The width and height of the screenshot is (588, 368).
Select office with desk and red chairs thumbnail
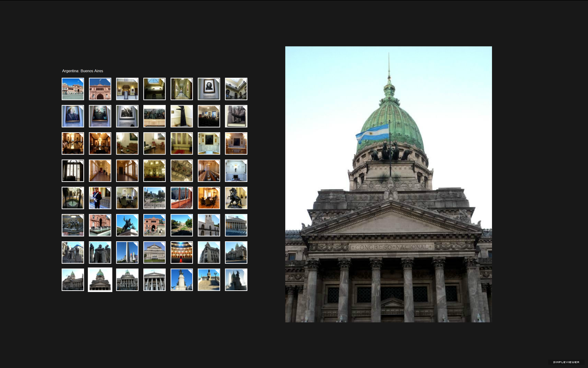[155, 143]
